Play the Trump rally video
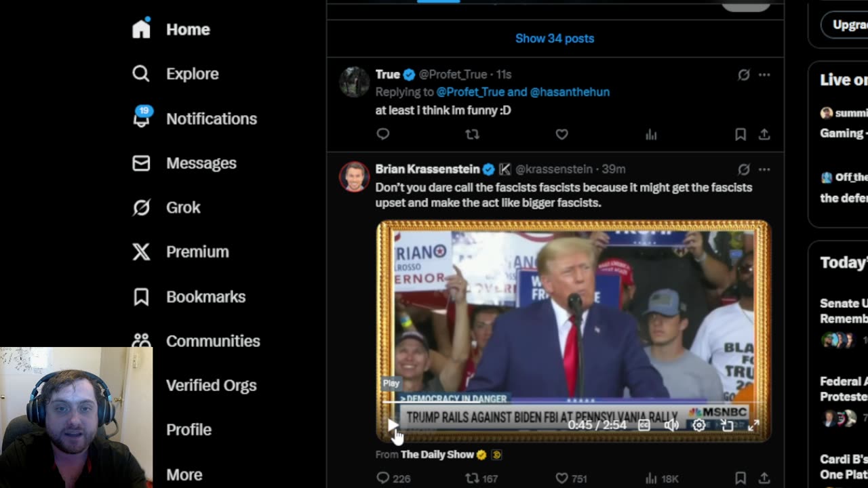 [x=393, y=425]
